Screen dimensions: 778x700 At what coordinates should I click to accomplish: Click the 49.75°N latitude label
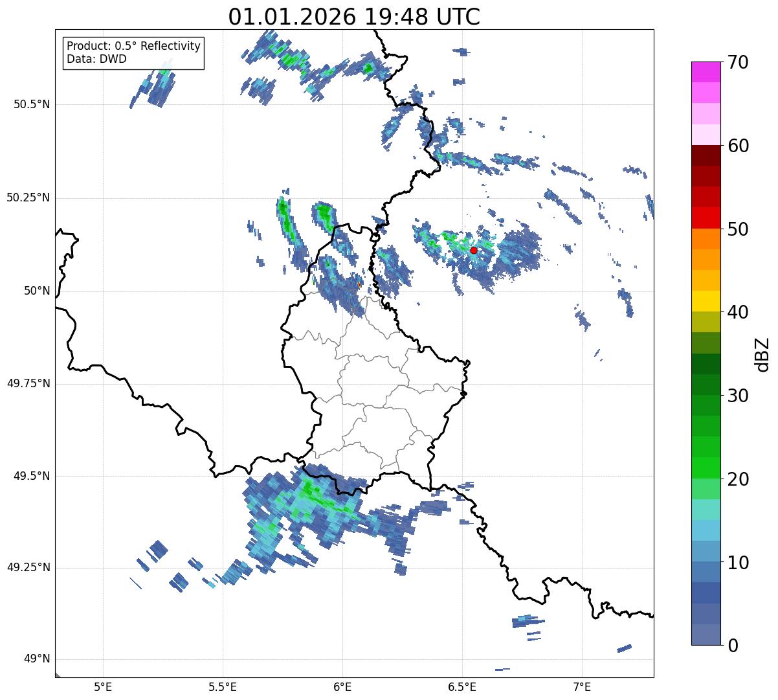(x=28, y=383)
